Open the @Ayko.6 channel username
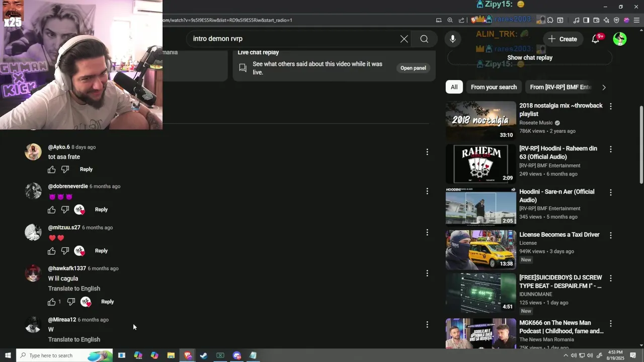The height and width of the screenshot is (362, 644). click(x=59, y=147)
